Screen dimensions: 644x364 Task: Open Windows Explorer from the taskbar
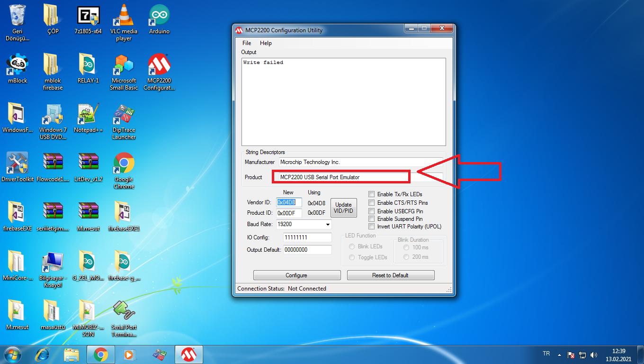pos(72,354)
